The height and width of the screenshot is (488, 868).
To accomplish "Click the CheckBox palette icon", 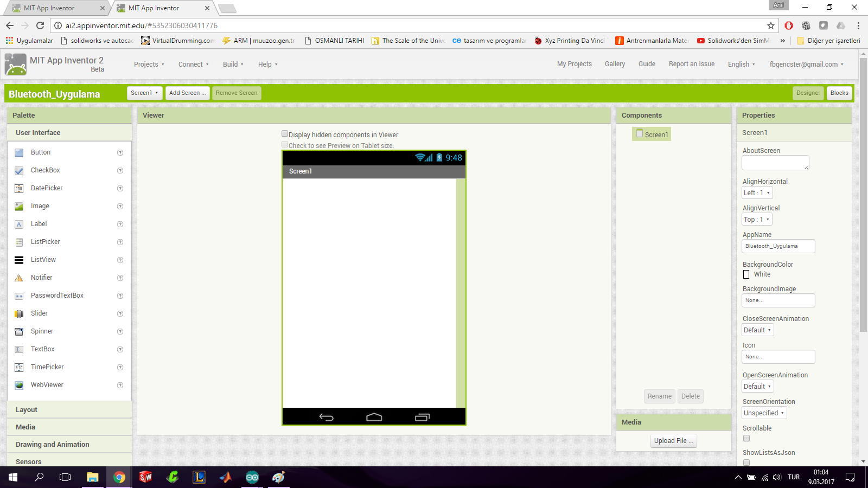I will coord(19,171).
